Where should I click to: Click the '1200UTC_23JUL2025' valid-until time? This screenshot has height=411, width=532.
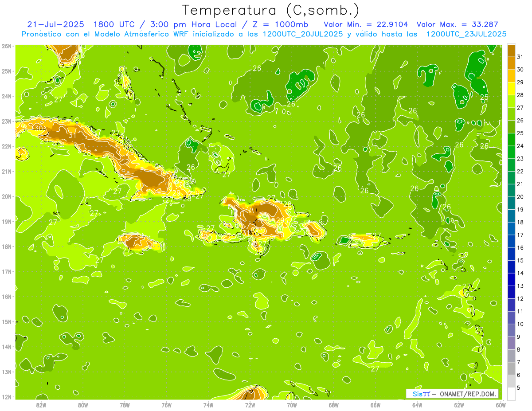pos(466,34)
